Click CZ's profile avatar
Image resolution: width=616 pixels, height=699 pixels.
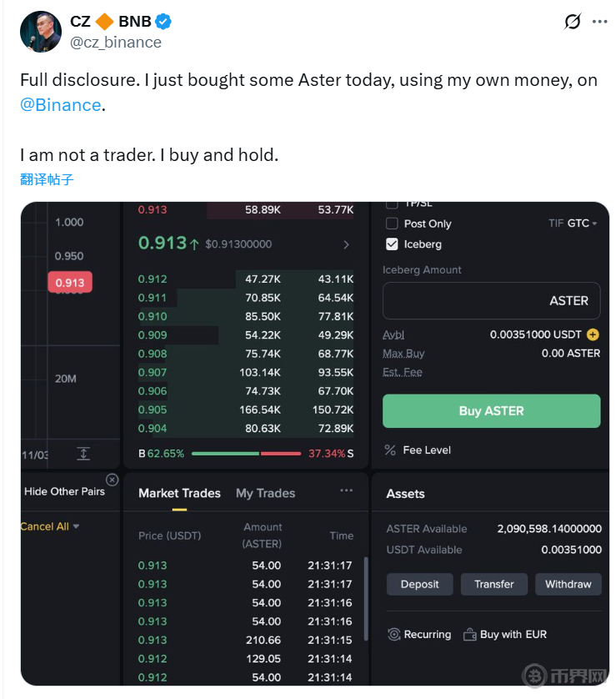tap(39, 32)
